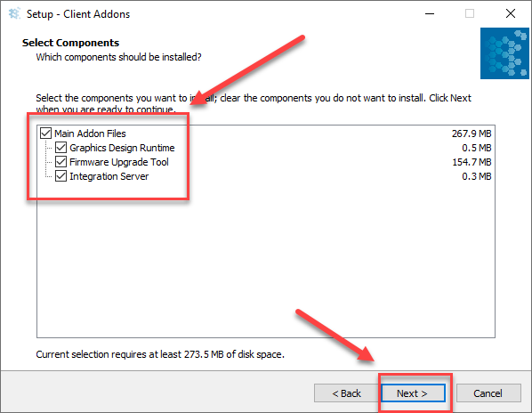
Task: Click the Setup - Client Addons title text
Action: (78, 14)
